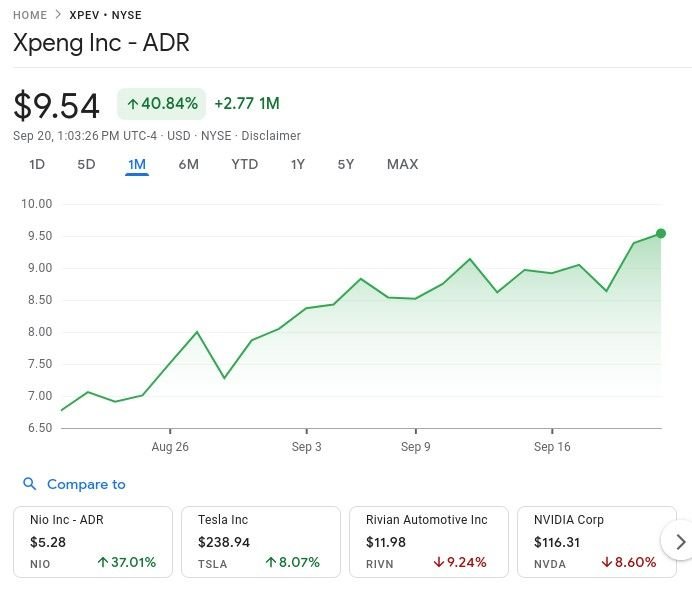
Task: Switch chart to 5D range
Action: click(x=86, y=164)
